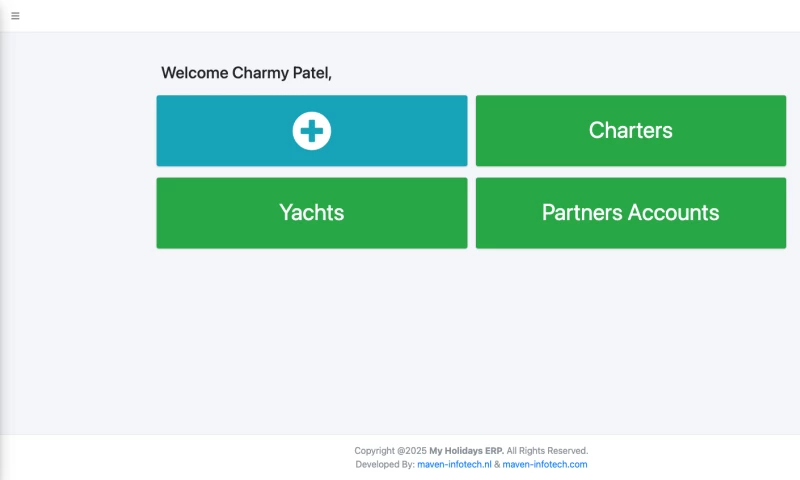Click the Developed By label
The height and width of the screenshot is (480, 800).
click(385, 465)
